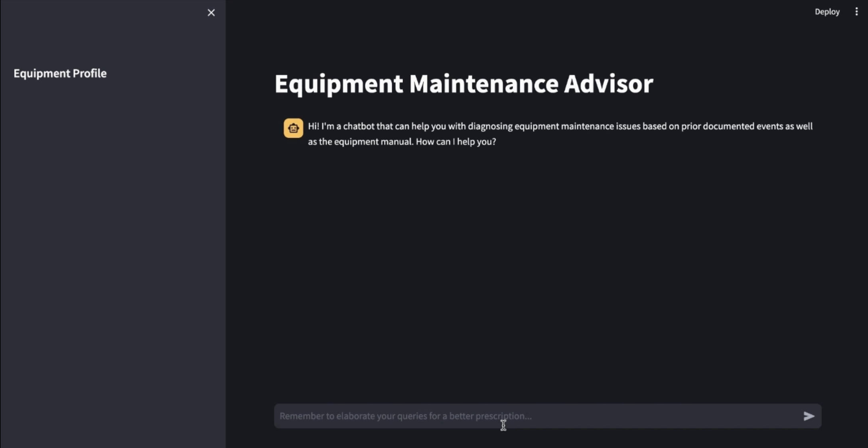Screen dimensions: 868x448
Task: Click the Equipment Maintenance Advisor title
Action: (x=464, y=84)
